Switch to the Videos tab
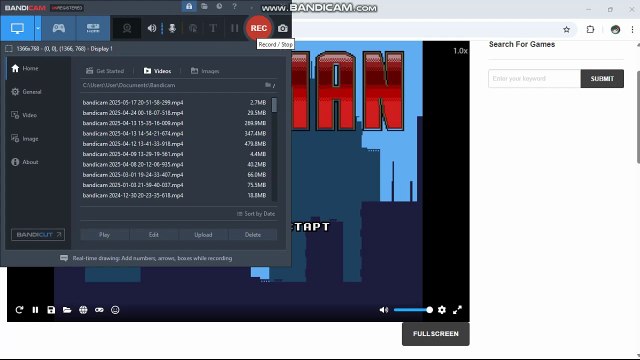This screenshot has height=360, width=640. point(158,71)
